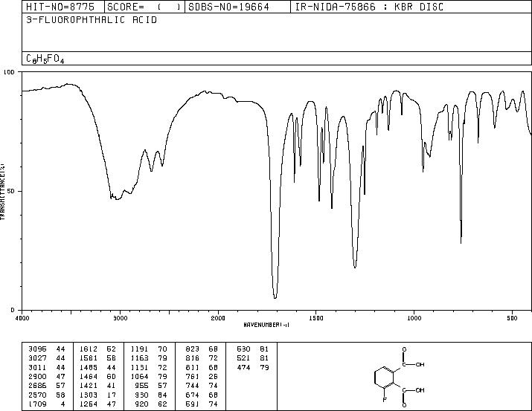Click the 1264 peak table entry
Viewport: 532px width, 411px height.
pos(97,404)
